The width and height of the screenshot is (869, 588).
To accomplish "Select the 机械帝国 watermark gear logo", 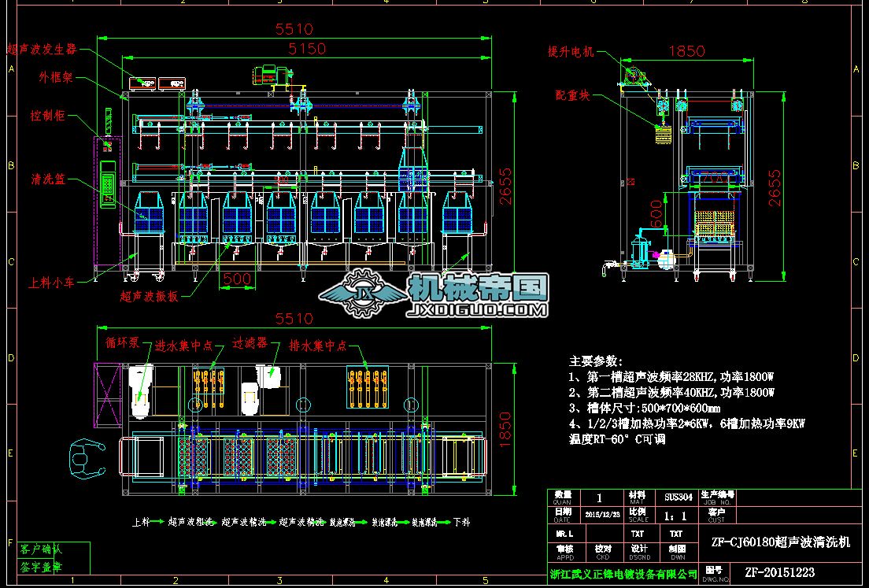I will click(366, 290).
